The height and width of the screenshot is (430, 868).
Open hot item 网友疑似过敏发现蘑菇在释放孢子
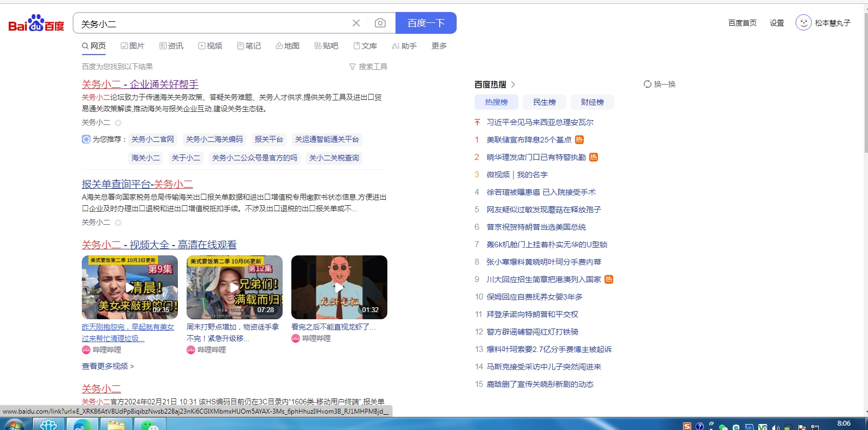544,210
